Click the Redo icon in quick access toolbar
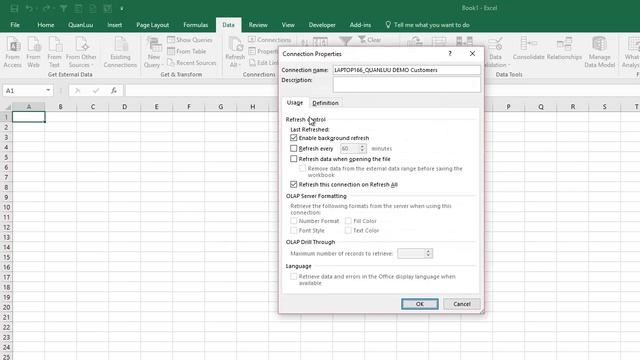640x360 pixels. point(46,8)
